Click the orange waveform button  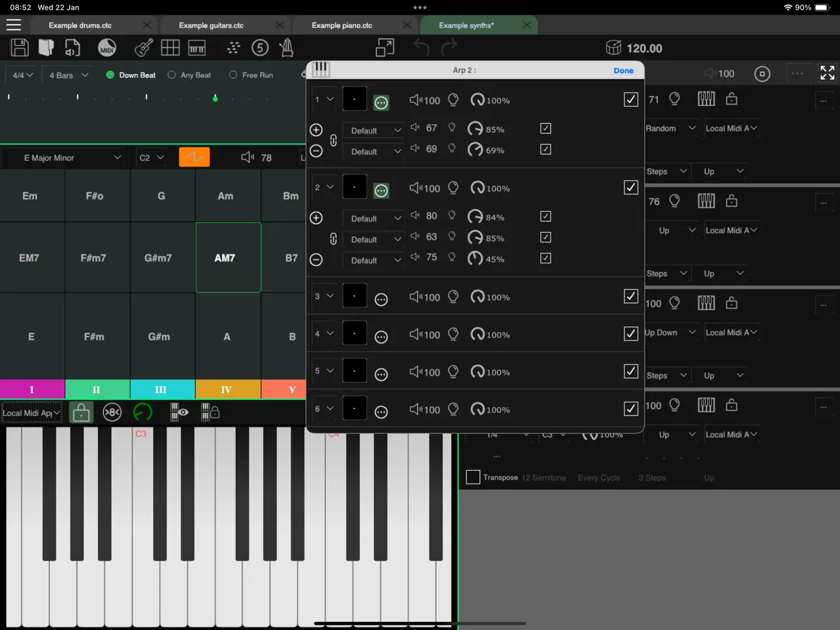click(x=194, y=157)
